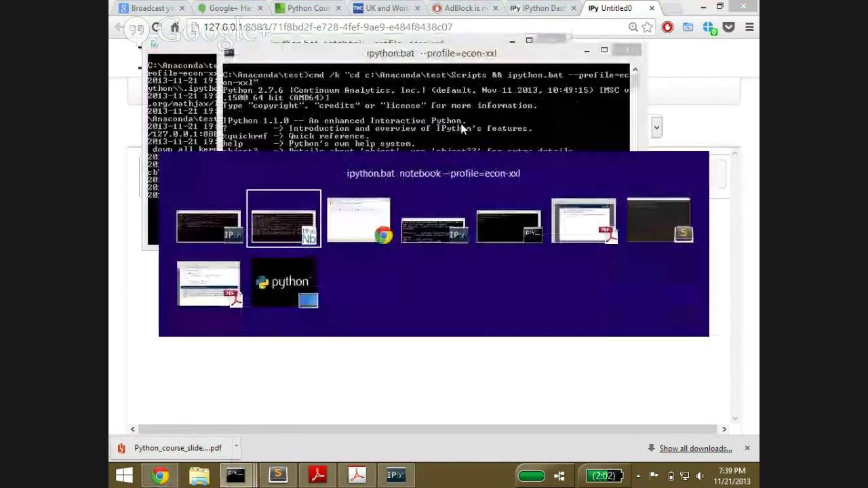
Task: Close the AdBlock tab
Action: (x=495, y=8)
